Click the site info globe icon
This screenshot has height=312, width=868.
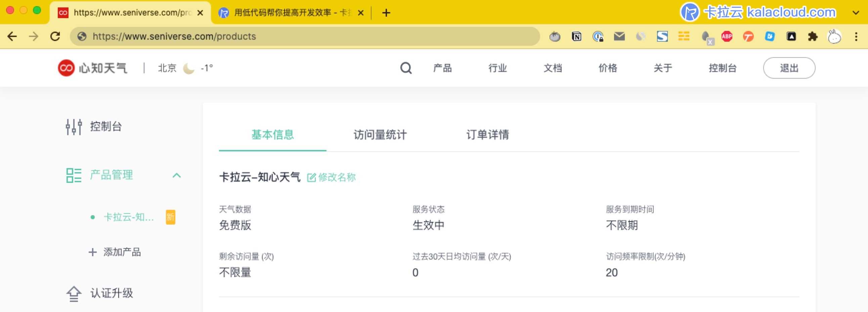[82, 36]
